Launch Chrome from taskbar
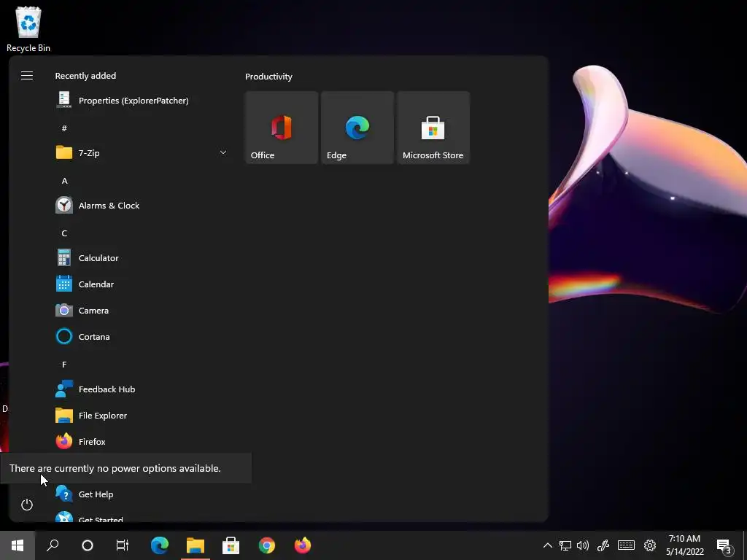The height and width of the screenshot is (560, 747). click(x=267, y=545)
